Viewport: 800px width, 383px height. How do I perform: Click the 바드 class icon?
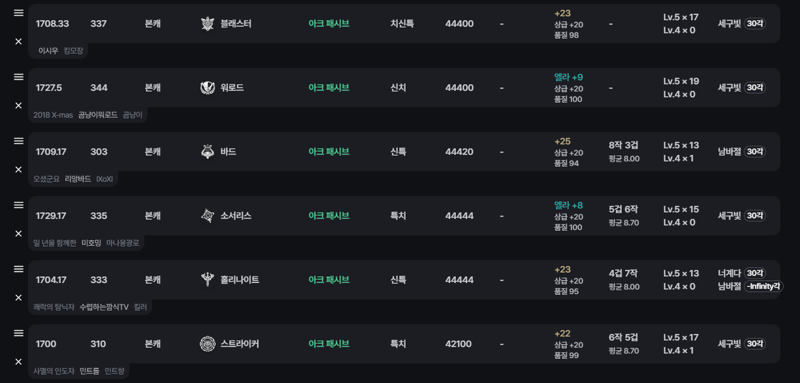click(x=207, y=152)
